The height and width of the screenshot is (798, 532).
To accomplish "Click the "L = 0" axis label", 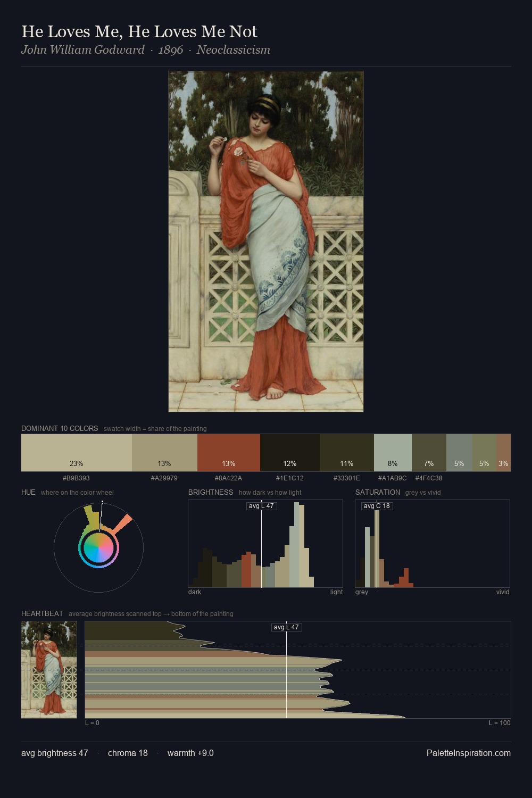I will click(x=92, y=723).
